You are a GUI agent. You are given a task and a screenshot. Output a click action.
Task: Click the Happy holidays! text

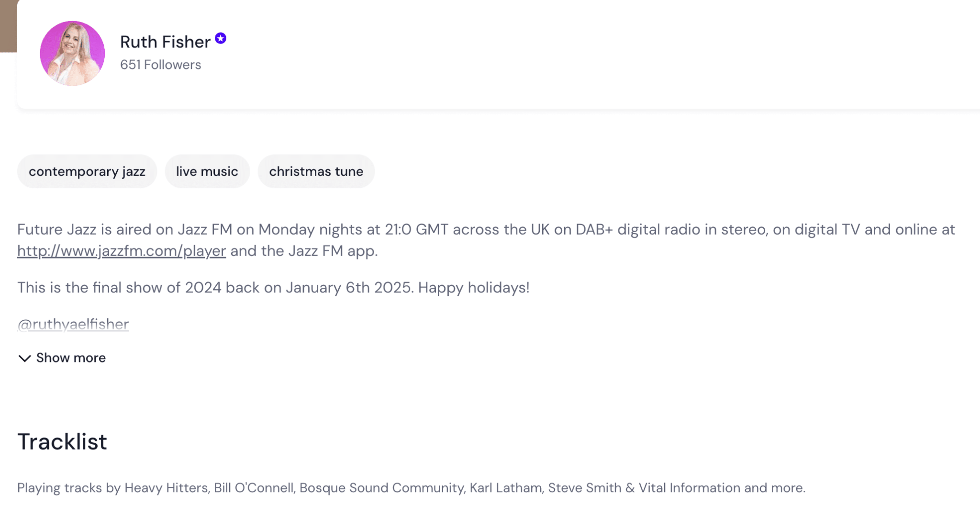point(474,287)
